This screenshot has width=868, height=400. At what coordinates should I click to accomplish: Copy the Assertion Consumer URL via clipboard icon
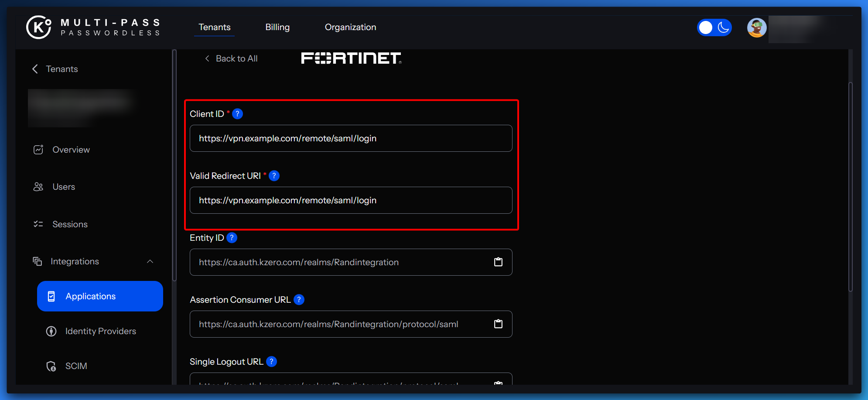(498, 324)
